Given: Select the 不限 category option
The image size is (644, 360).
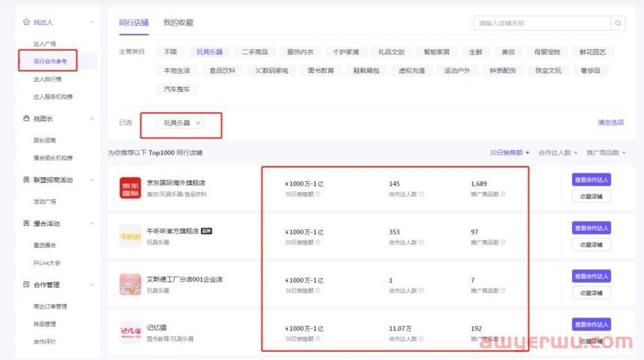Looking at the screenshot, I should 170,52.
